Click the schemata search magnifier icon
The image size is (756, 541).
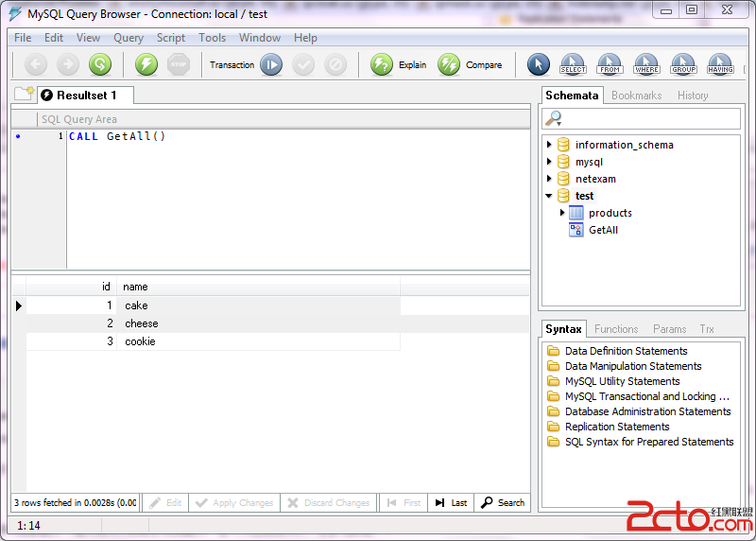[x=554, y=118]
